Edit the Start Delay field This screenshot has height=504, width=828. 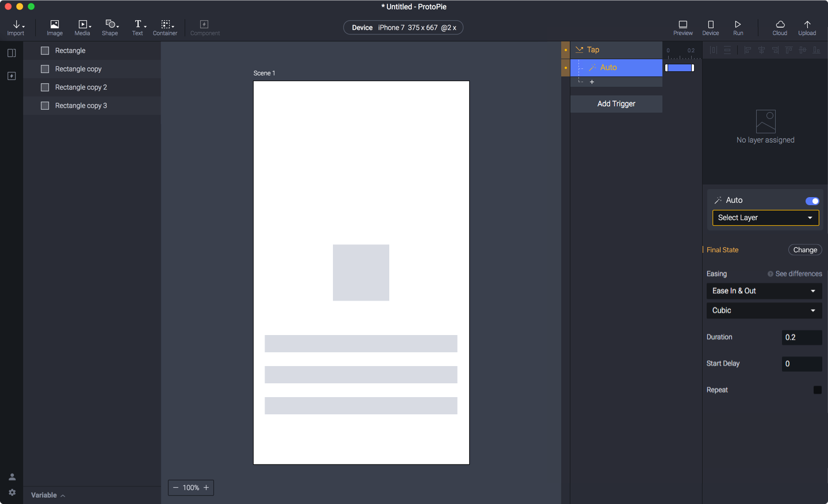[802, 364]
